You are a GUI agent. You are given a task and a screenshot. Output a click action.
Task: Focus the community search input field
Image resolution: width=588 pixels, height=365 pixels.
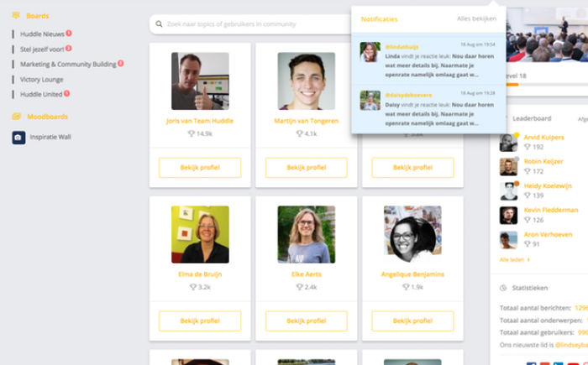250,24
